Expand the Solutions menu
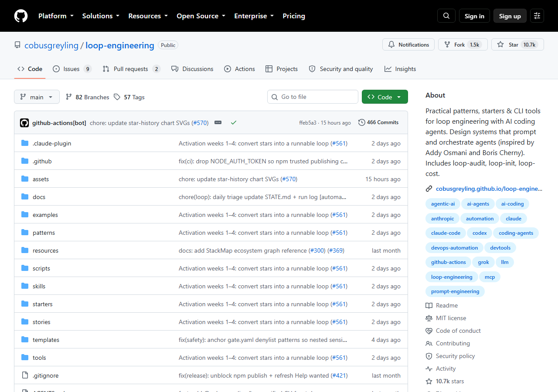 pyautogui.click(x=101, y=16)
